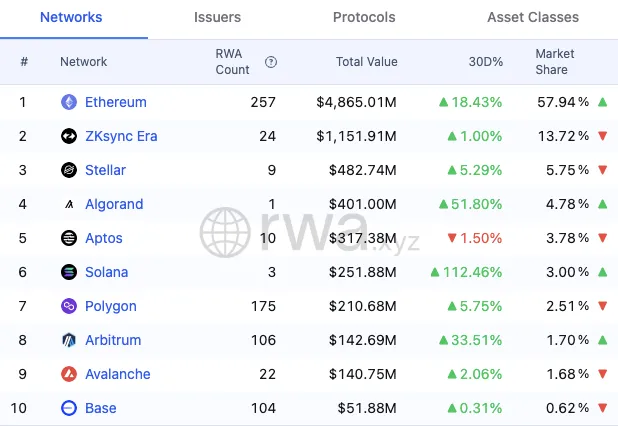Click the Avalanche logo icon
Image resolution: width=618 pixels, height=426 pixels.
click(69, 374)
